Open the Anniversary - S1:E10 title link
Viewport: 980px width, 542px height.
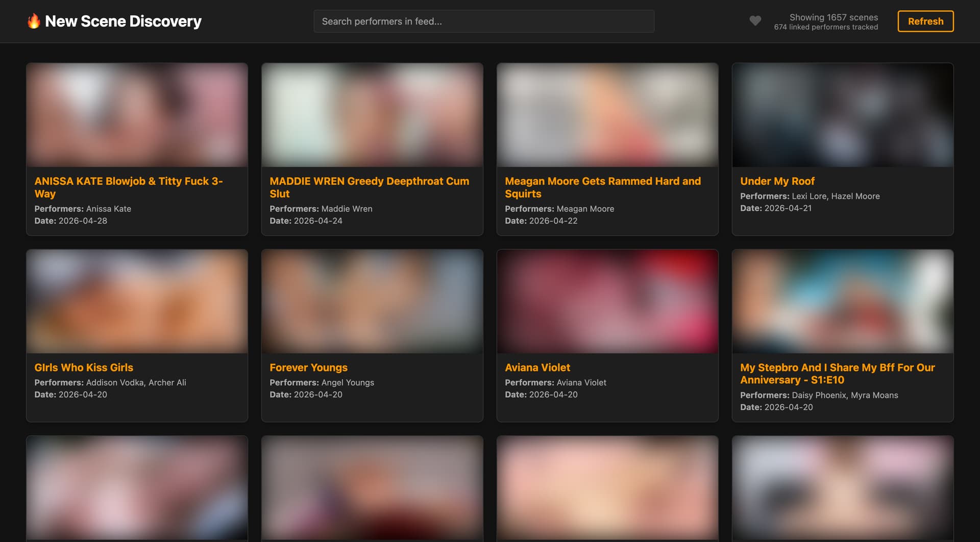click(x=837, y=374)
